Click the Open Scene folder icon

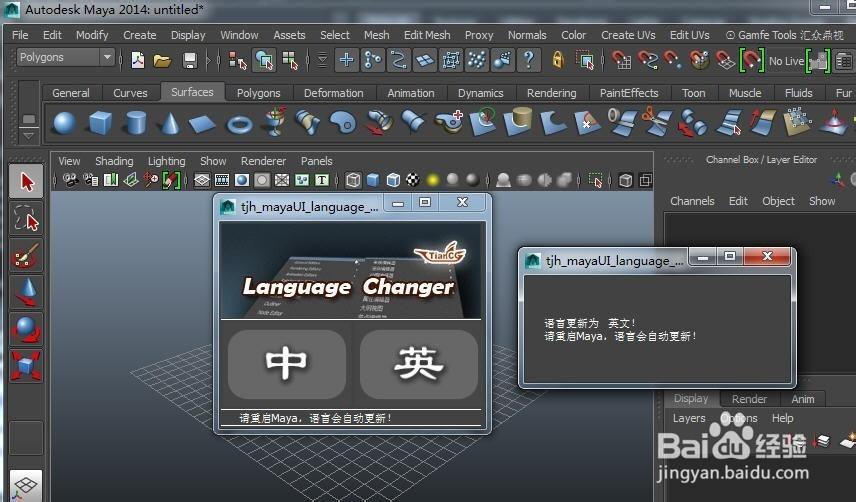coord(162,60)
